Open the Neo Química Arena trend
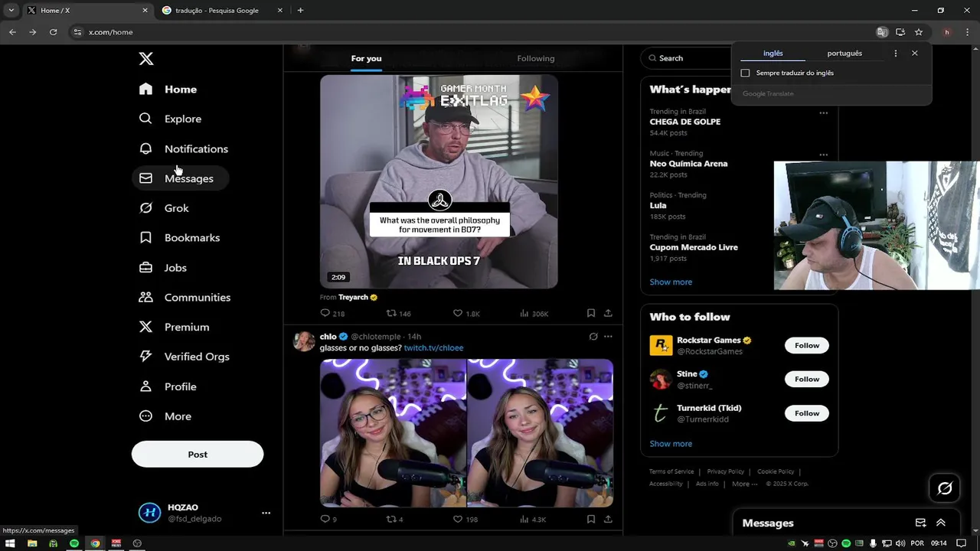Viewport: 980px width, 551px height. [688, 163]
